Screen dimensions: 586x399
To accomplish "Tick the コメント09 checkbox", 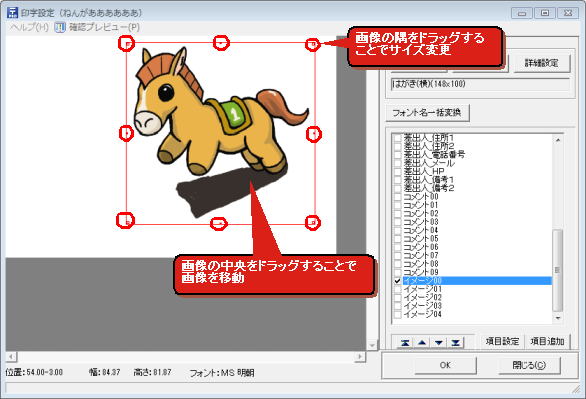I will (x=397, y=272).
